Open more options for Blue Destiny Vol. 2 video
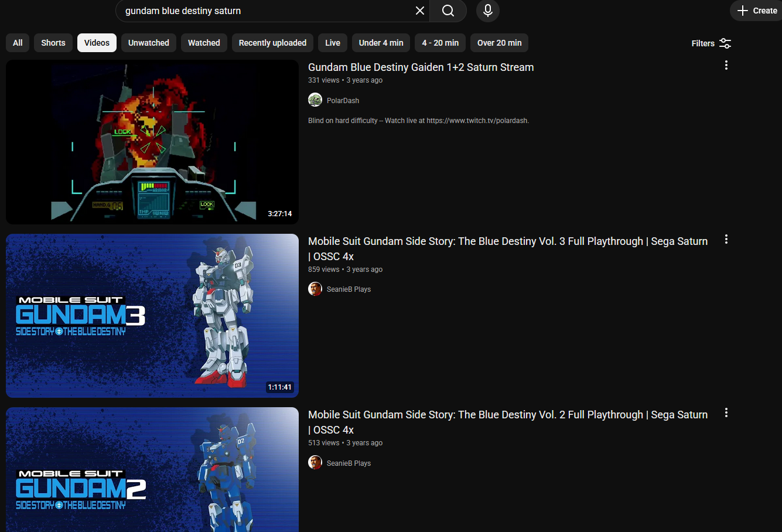Screen dimensions: 782x532 pos(726,413)
